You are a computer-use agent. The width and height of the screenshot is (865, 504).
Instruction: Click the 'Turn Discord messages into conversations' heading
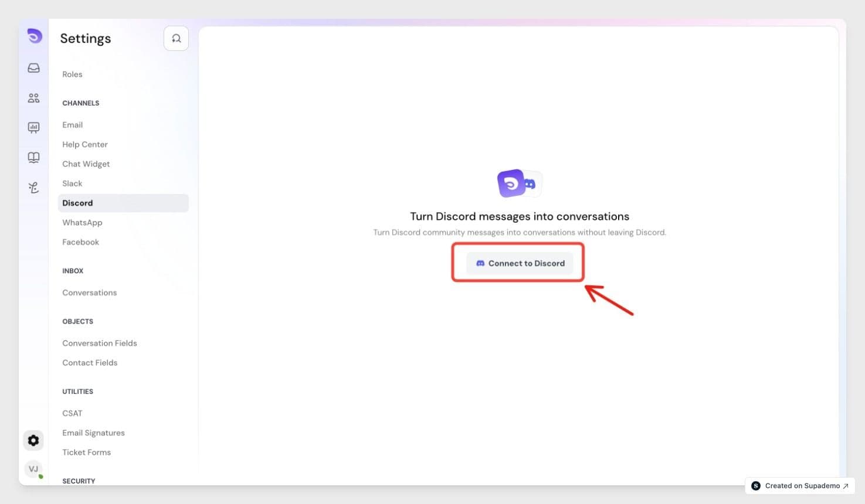pos(520,216)
